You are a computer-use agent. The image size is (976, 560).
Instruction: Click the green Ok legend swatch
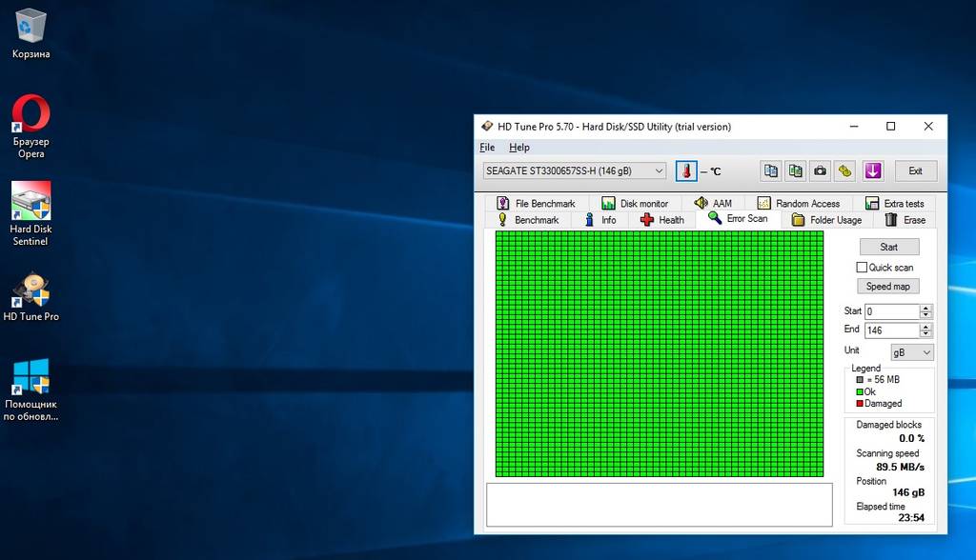pos(860,392)
